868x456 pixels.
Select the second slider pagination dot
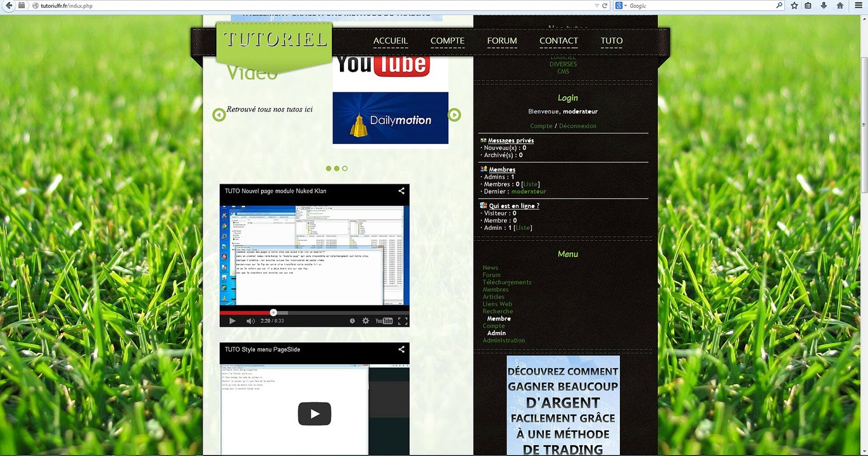pos(337,168)
